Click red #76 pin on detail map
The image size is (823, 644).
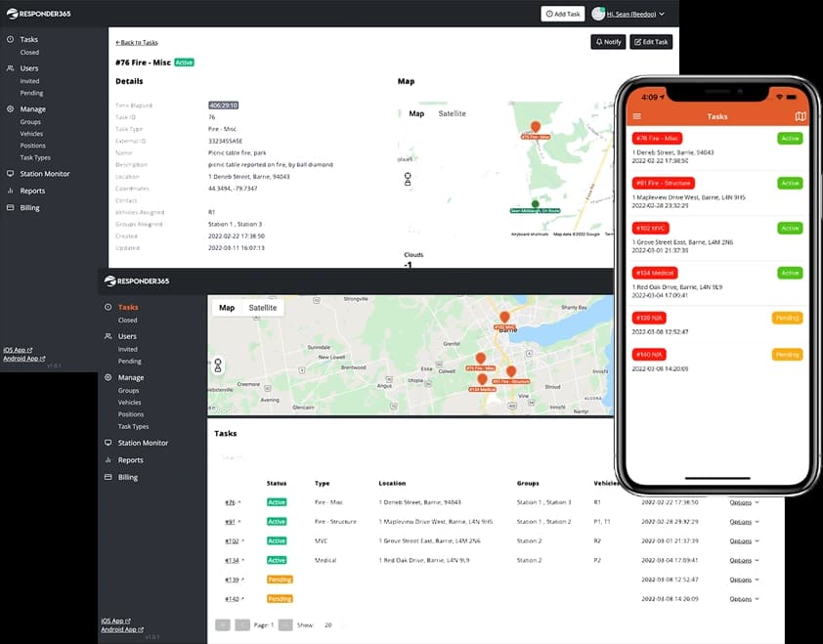(536, 127)
